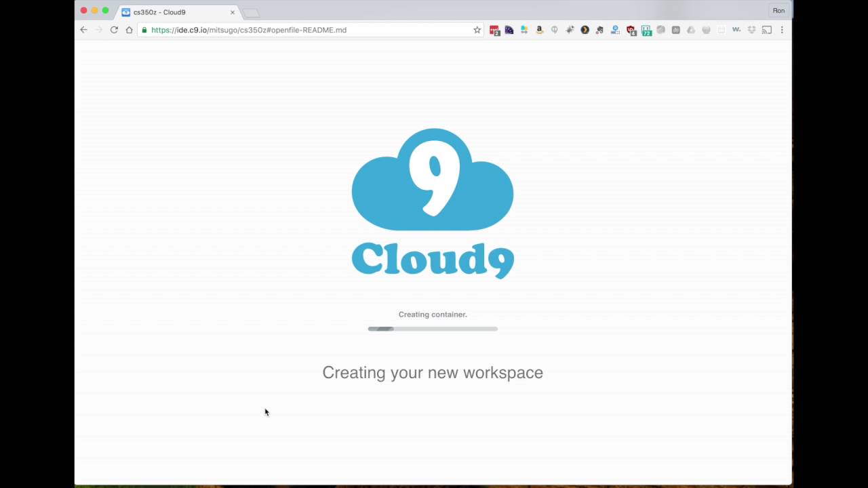Open the red calendar extension with badge 2
The height and width of the screenshot is (488, 868).
495,30
